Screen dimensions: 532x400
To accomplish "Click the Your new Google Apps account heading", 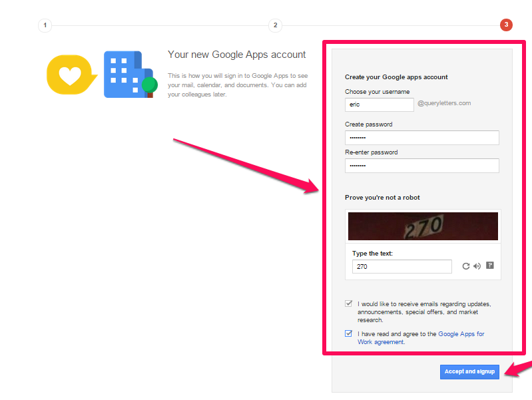I will pyautogui.click(x=237, y=55).
